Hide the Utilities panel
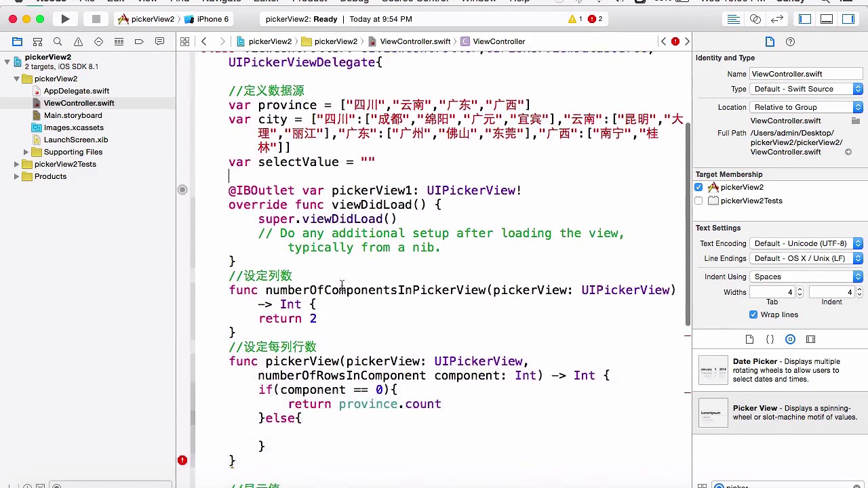The height and width of the screenshot is (488, 868). click(848, 19)
